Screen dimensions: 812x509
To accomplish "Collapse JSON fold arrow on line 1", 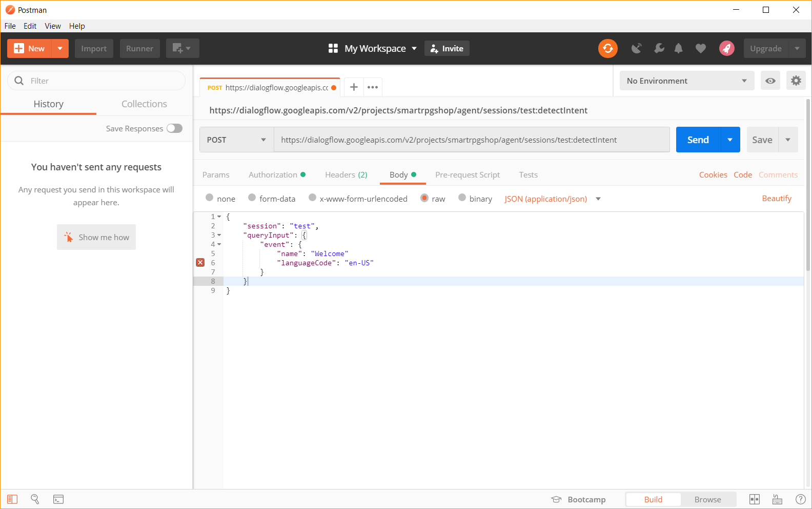I will [219, 217].
